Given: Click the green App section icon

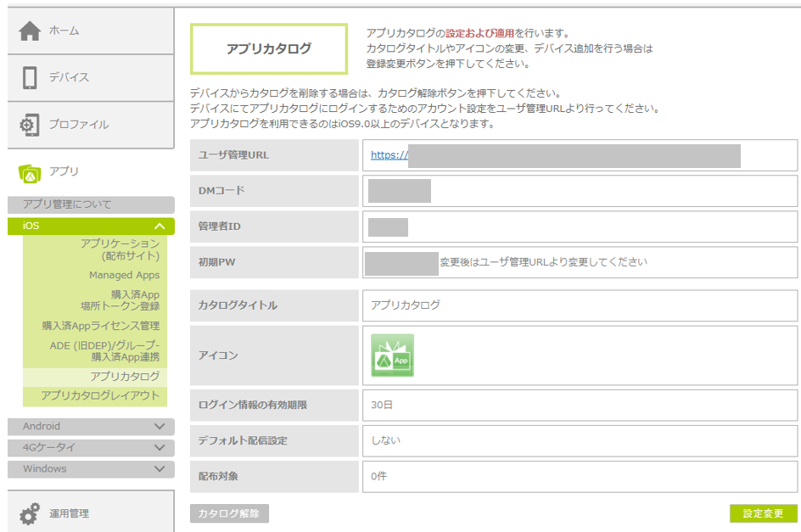Looking at the screenshot, I should tap(30, 172).
